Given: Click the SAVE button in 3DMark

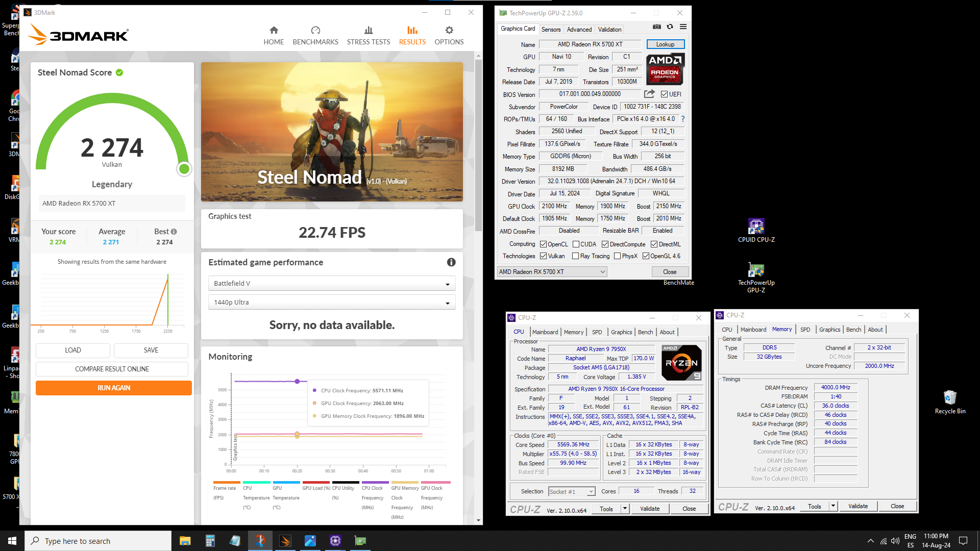Looking at the screenshot, I should 151,350.
